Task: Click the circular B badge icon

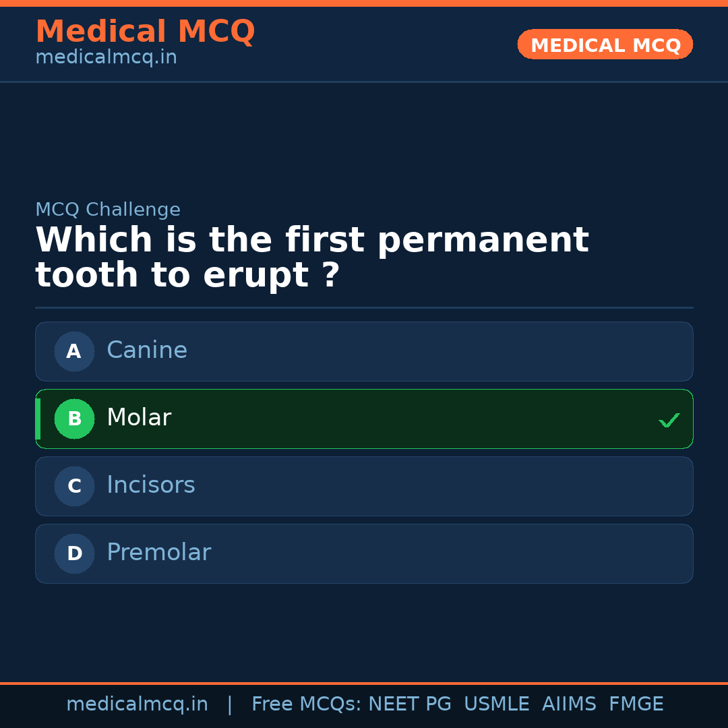Action: tap(74, 419)
